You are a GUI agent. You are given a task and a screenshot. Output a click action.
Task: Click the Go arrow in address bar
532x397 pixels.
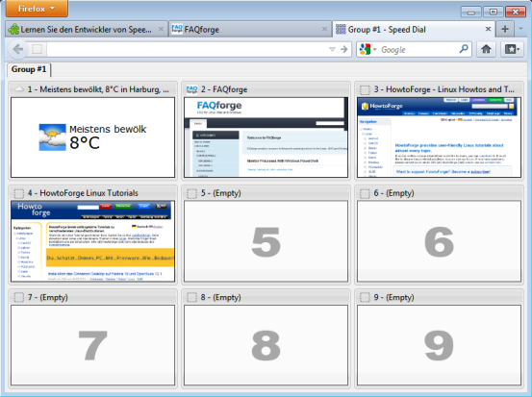click(344, 49)
